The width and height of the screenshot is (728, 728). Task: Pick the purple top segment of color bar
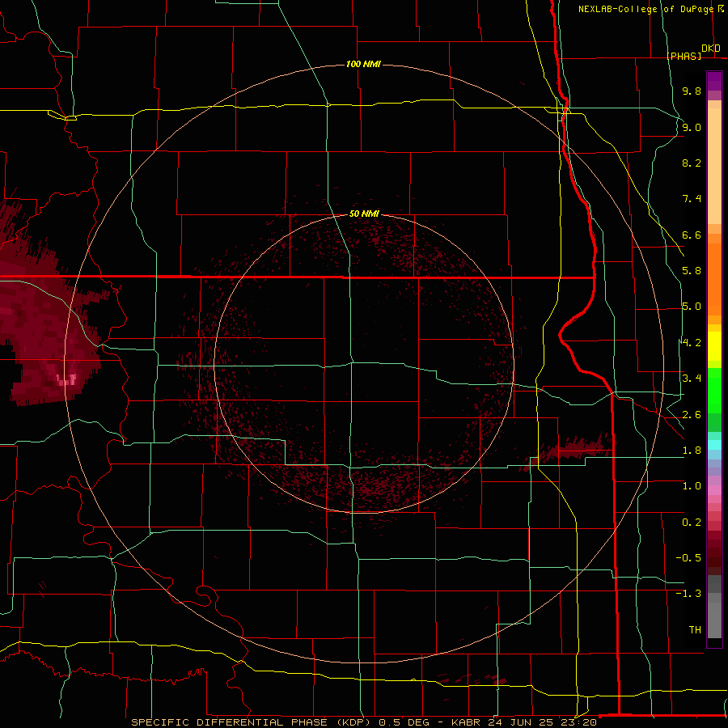(714, 80)
